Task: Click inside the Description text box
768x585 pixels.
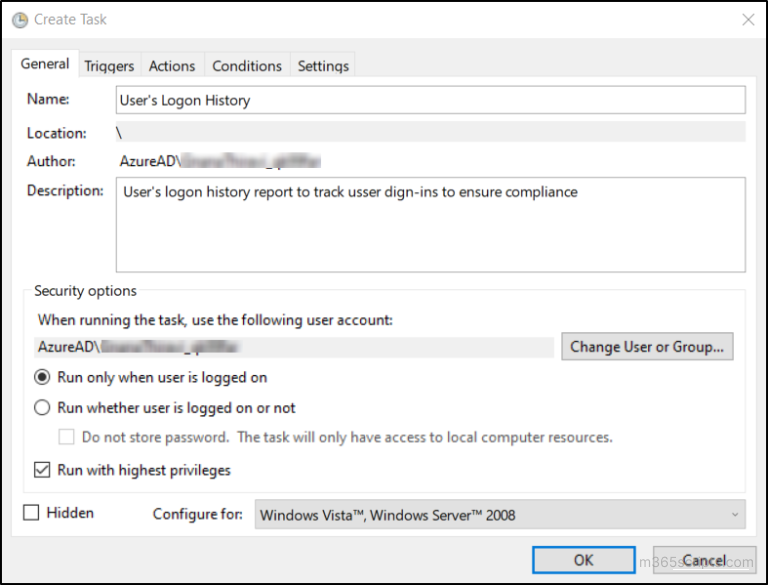Action: 430,225
